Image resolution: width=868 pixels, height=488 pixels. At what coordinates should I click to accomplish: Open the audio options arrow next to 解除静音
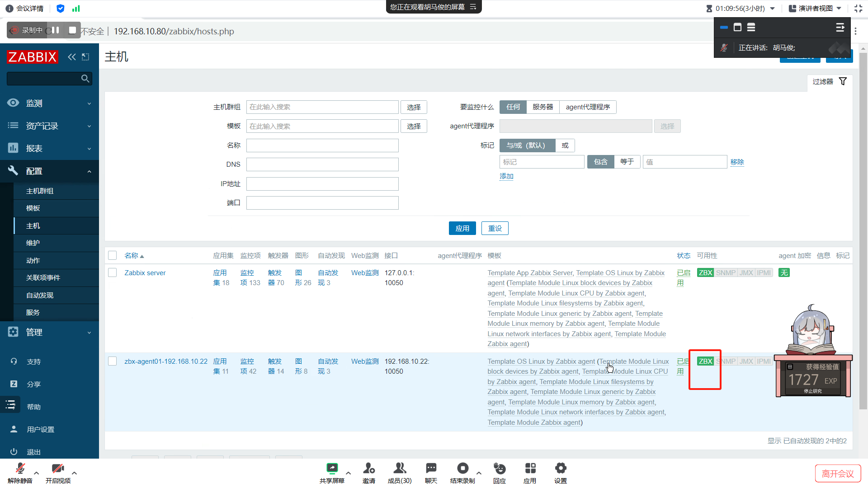point(37,473)
